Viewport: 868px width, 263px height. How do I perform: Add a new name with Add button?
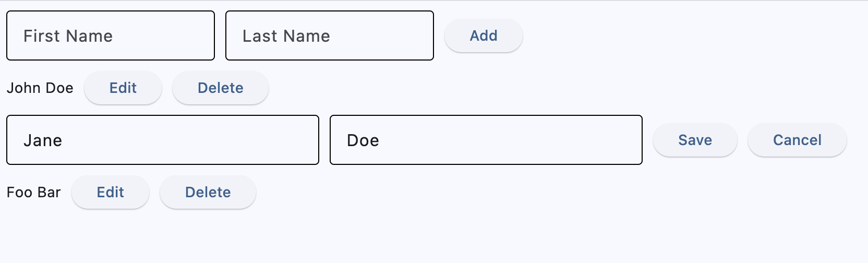click(x=484, y=35)
